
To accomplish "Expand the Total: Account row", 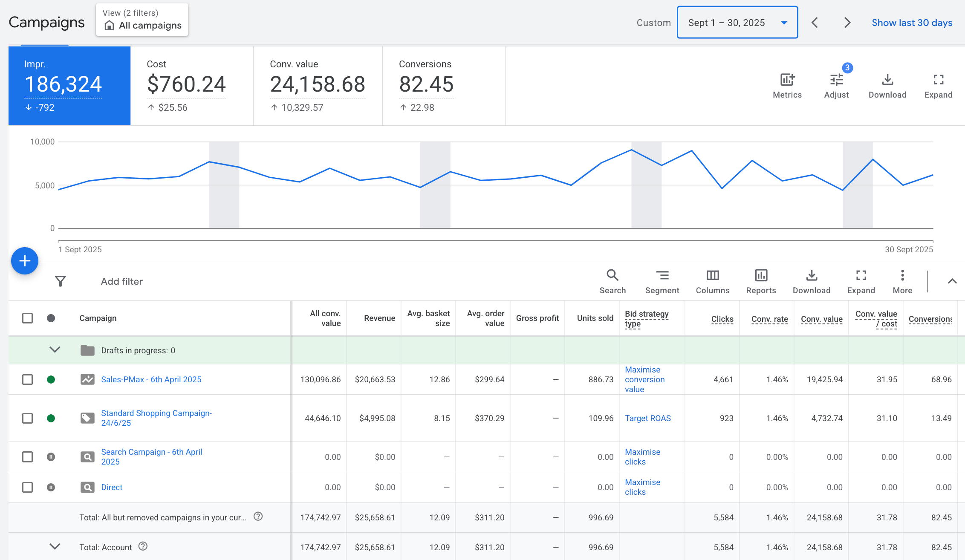I will tap(55, 546).
